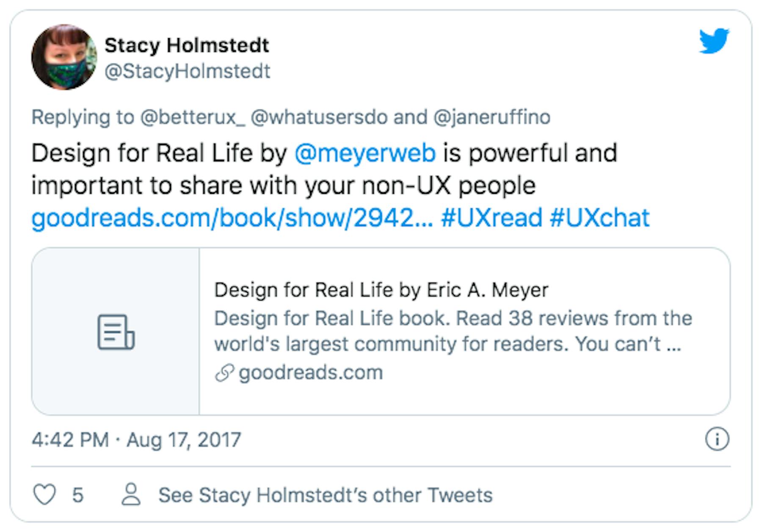Click the "Design for Real Life by Eric A. Meyer" title
This screenshot has height=532, width=762.
coord(381,290)
